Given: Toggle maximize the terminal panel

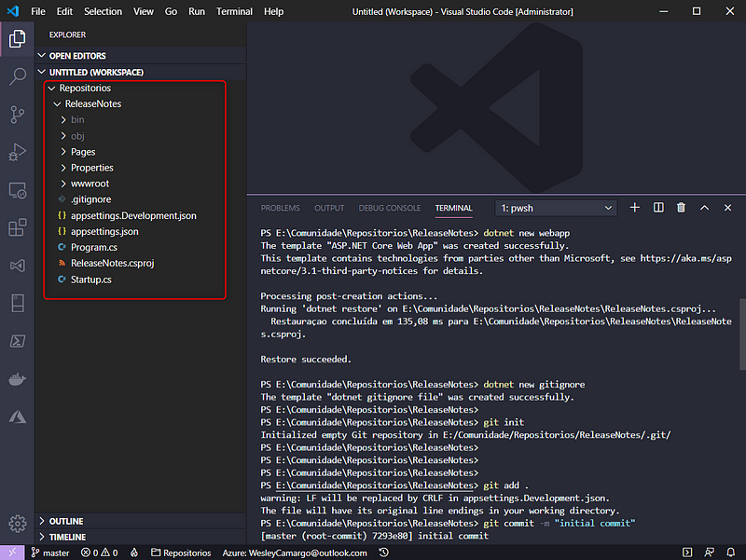Looking at the screenshot, I should pyautogui.click(x=705, y=208).
